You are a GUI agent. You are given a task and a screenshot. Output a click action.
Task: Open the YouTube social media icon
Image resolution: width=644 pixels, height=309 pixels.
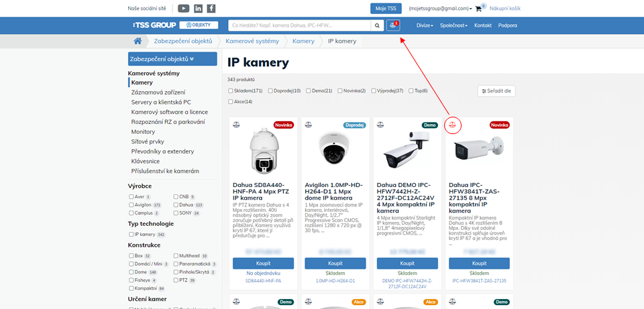click(x=183, y=8)
